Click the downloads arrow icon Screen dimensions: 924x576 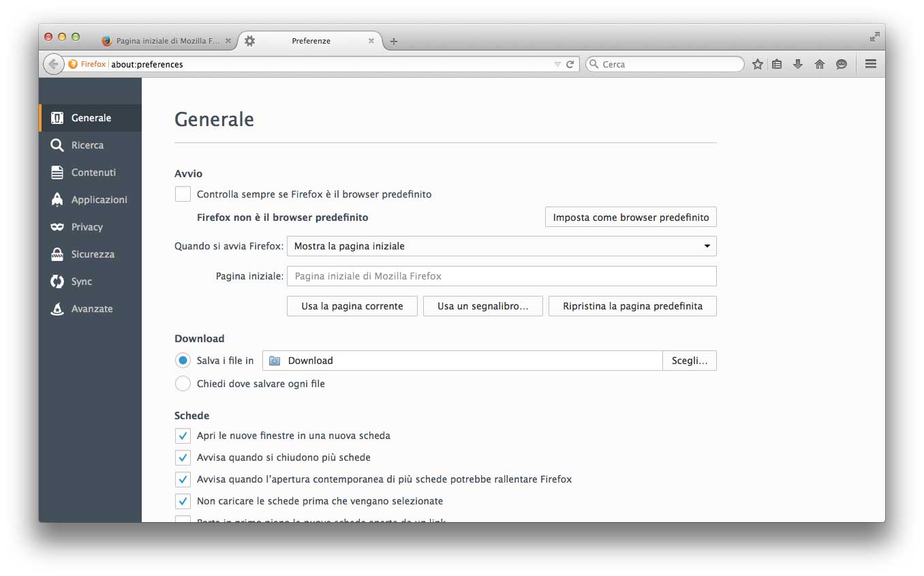click(798, 64)
